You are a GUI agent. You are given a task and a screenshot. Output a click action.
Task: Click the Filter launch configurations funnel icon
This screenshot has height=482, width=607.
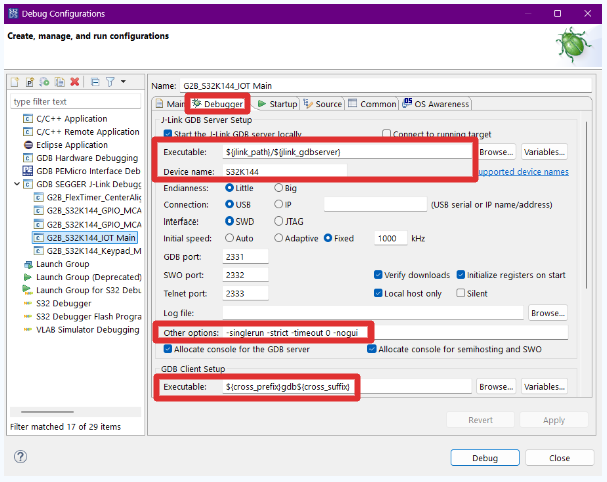(x=110, y=82)
